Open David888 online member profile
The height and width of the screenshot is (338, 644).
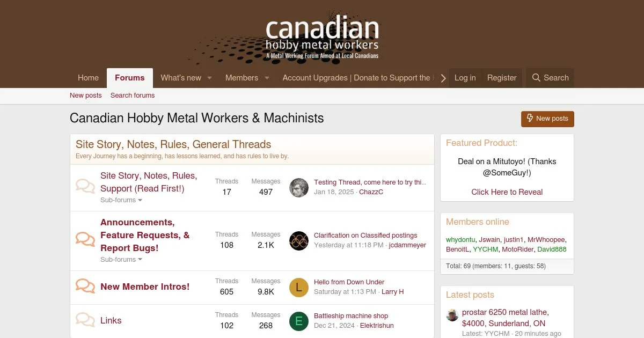click(552, 249)
